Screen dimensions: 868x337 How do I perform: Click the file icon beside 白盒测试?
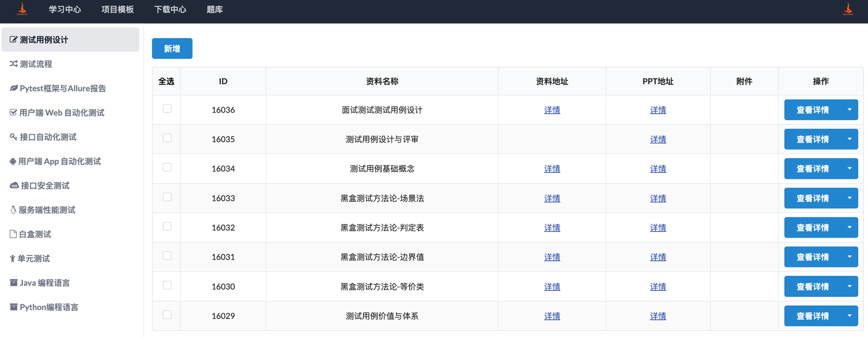point(13,234)
